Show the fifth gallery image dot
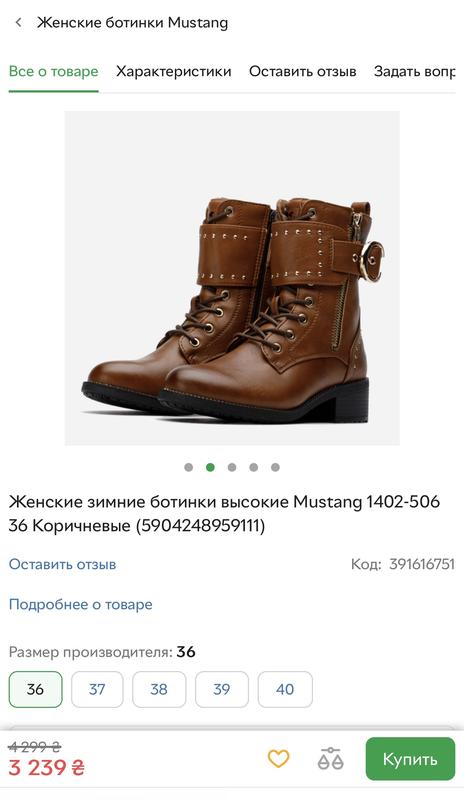Viewport: 464px width, 800px height. point(275,467)
